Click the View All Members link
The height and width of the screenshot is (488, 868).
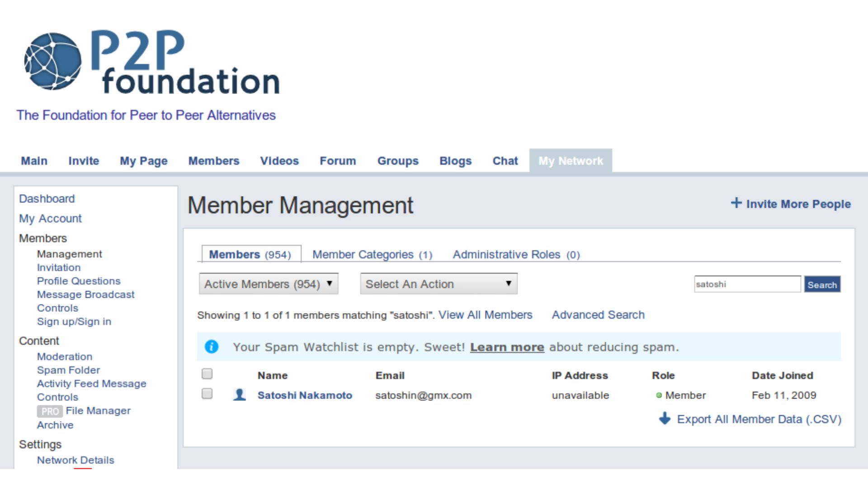click(485, 315)
